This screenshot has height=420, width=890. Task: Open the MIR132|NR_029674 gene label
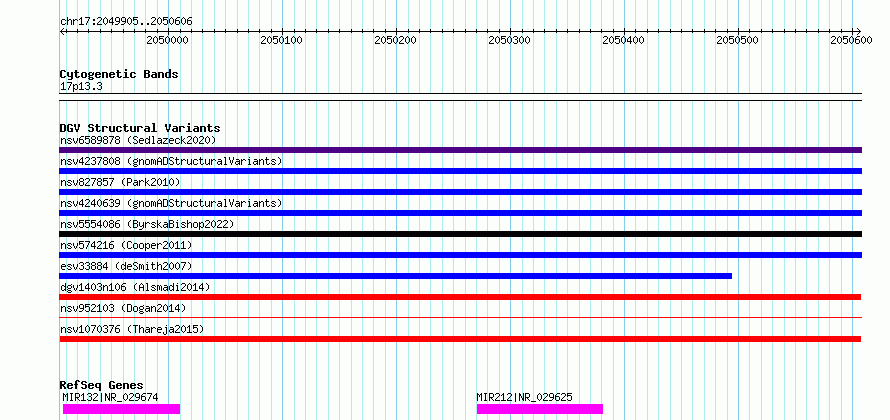(x=111, y=397)
